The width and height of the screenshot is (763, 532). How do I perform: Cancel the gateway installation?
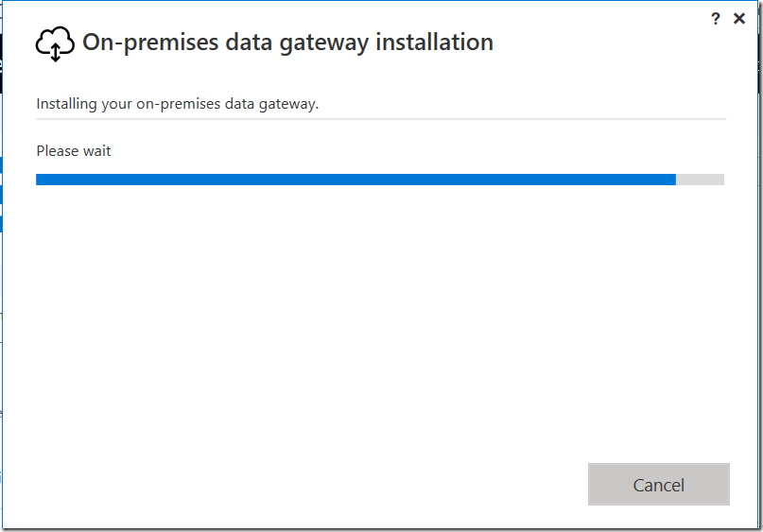pos(658,485)
